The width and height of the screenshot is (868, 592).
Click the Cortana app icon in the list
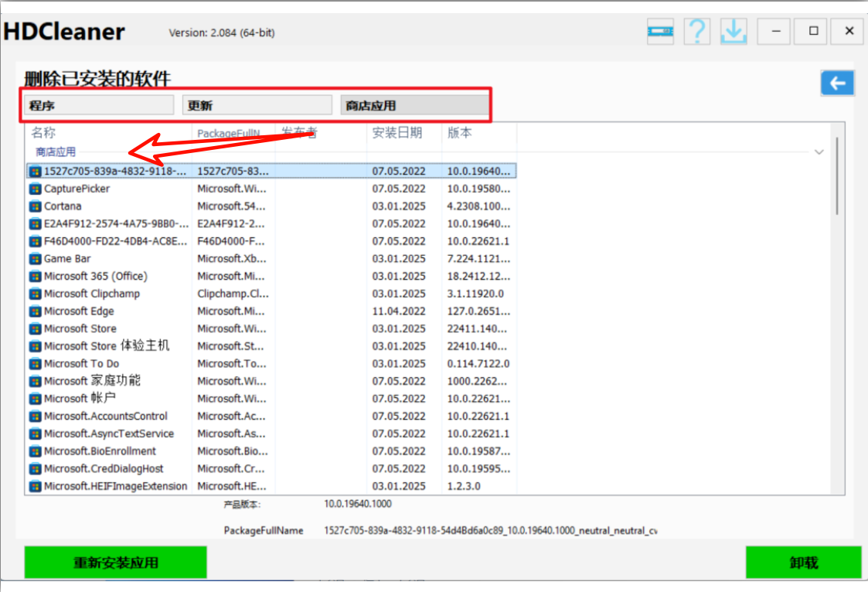point(36,206)
